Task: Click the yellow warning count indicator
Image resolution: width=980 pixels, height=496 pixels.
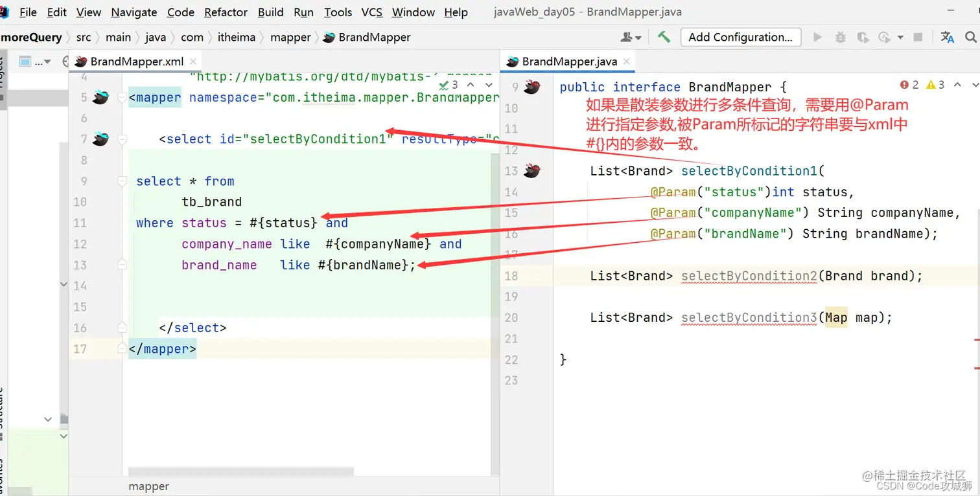Action: (x=935, y=85)
